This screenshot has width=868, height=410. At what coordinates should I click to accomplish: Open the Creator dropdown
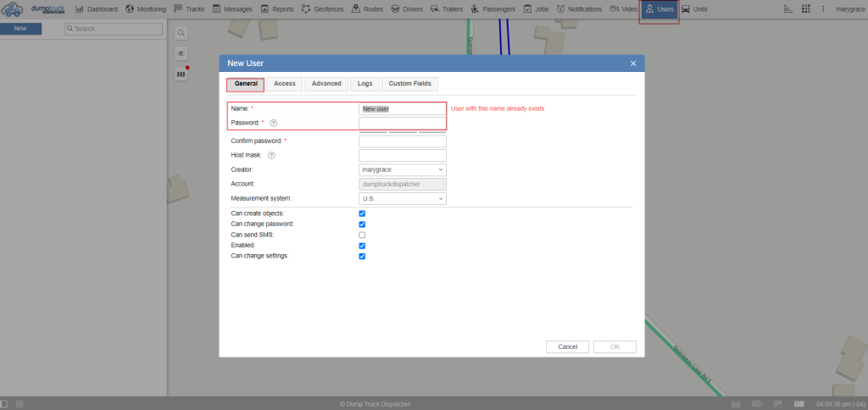(x=403, y=169)
